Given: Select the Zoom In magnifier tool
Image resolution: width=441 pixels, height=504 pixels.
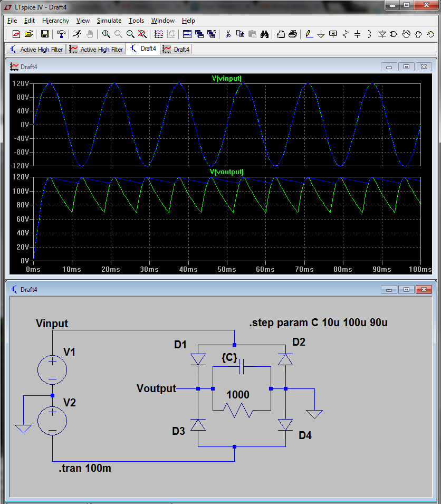Looking at the screenshot, I should point(106,34).
